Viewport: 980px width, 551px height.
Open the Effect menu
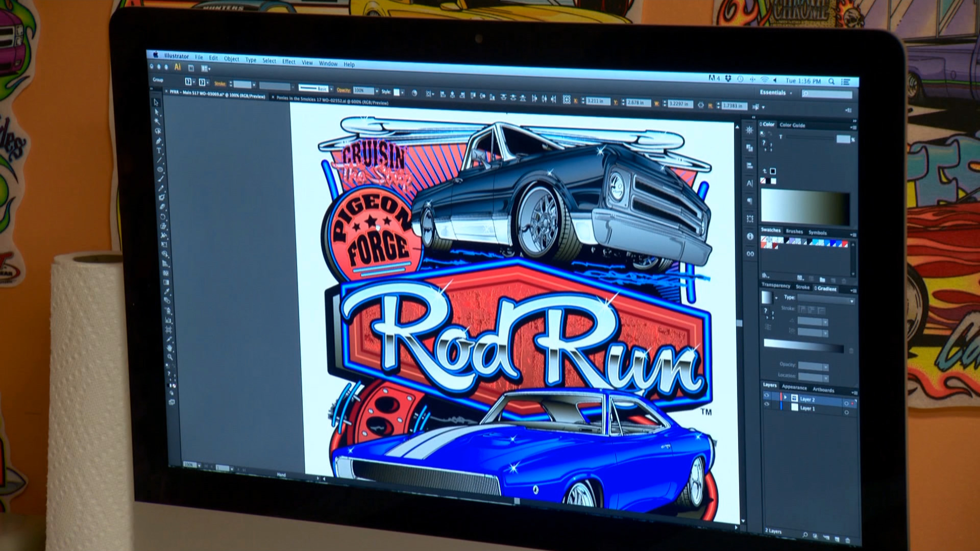coord(289,61)
